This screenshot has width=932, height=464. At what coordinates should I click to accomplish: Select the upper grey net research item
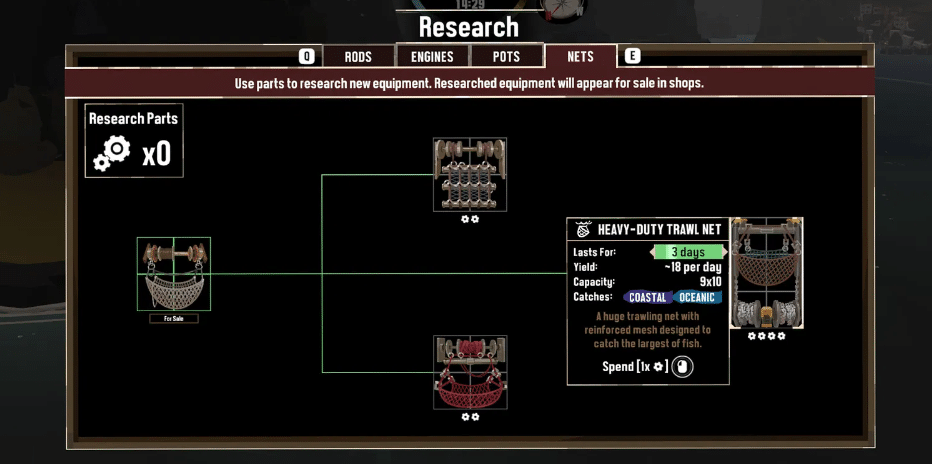point(469,174)
